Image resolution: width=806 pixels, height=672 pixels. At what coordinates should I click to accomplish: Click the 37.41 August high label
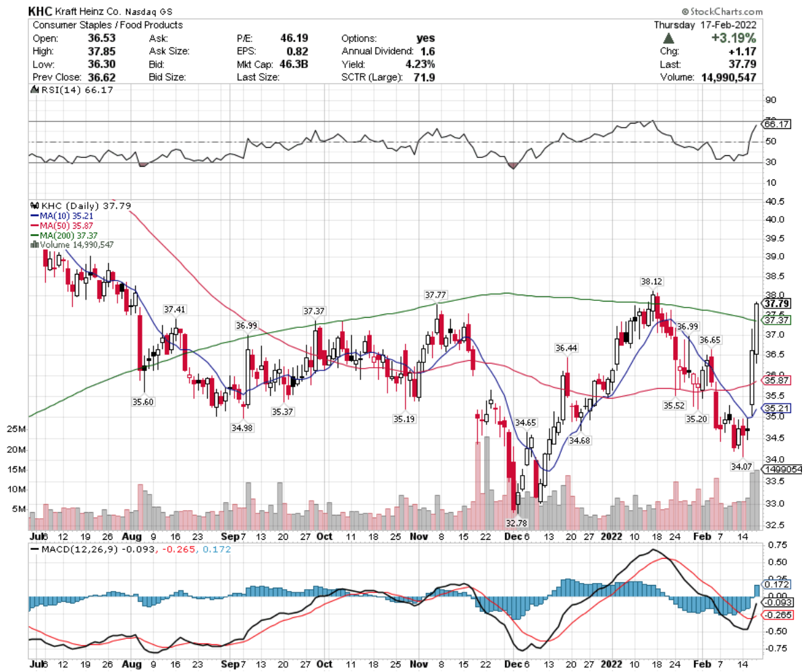pyautogui.click(x=175, y=309)
